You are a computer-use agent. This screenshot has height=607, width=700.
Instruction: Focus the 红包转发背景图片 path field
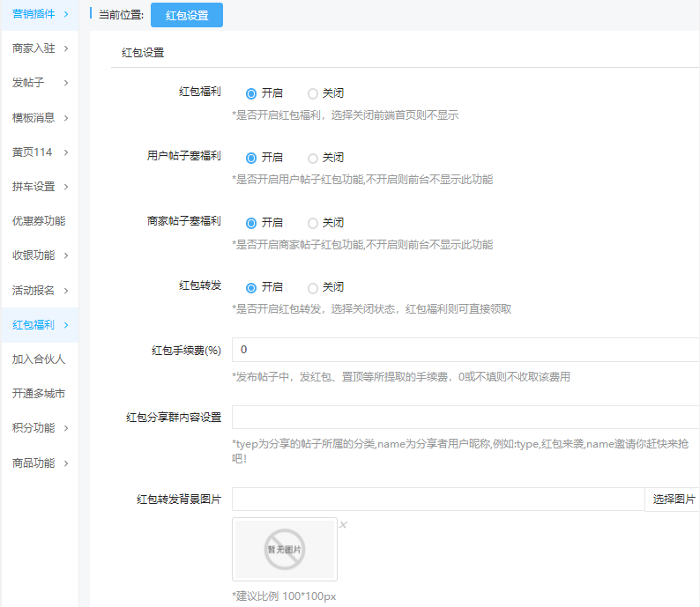[x=438, y=500]
